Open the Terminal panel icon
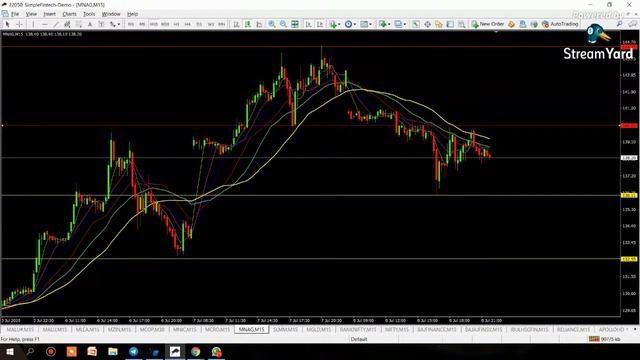 click(x=450, y=24)
